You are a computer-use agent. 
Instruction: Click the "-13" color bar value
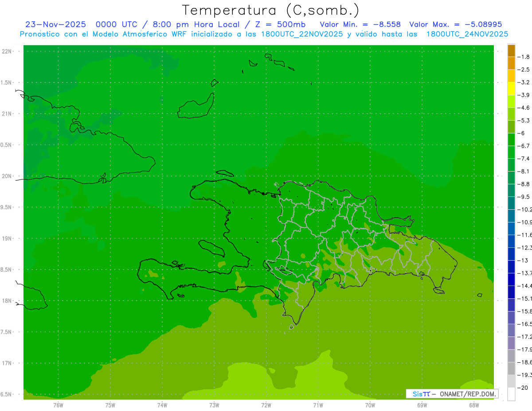coord(523,260)
